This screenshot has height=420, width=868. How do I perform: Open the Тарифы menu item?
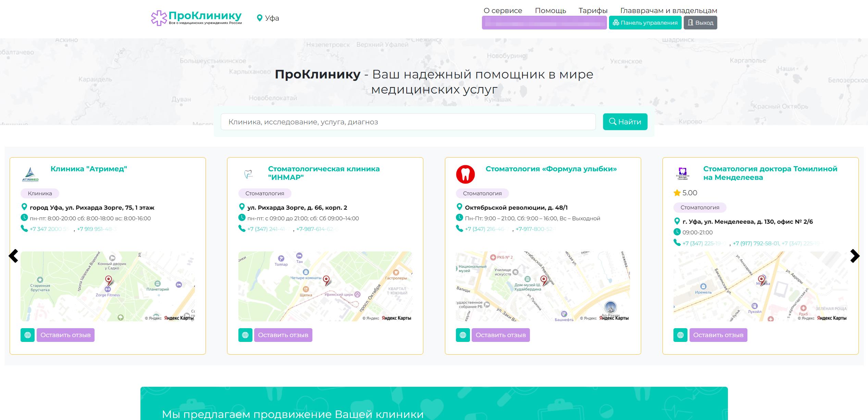click(593, 11)
